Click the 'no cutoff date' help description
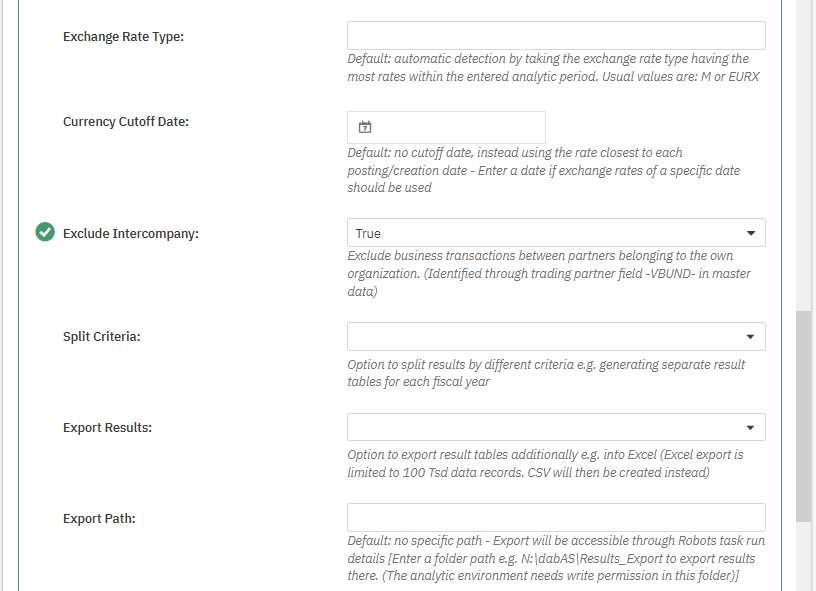Viewport: 816px width, 591px height. tap(543, 170)
